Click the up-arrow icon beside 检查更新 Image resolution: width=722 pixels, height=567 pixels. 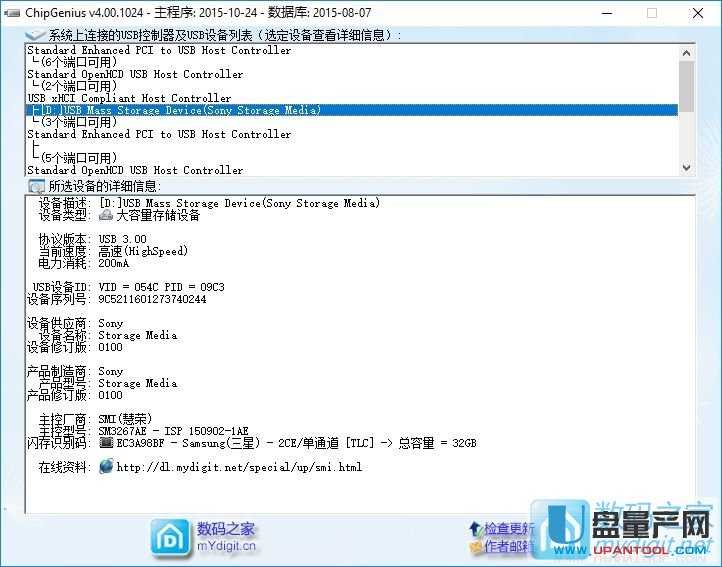tap(474, 528)
